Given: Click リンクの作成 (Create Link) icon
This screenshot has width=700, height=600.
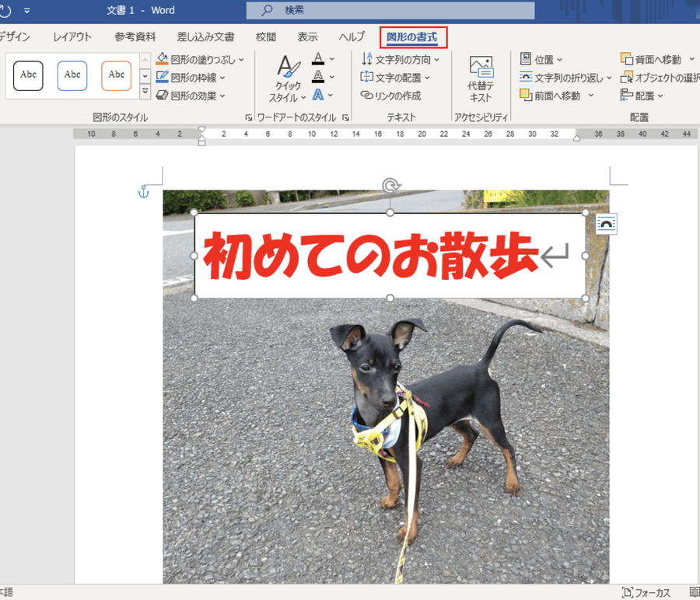Looking at the screenshot, I should click(x=367, y=96).
